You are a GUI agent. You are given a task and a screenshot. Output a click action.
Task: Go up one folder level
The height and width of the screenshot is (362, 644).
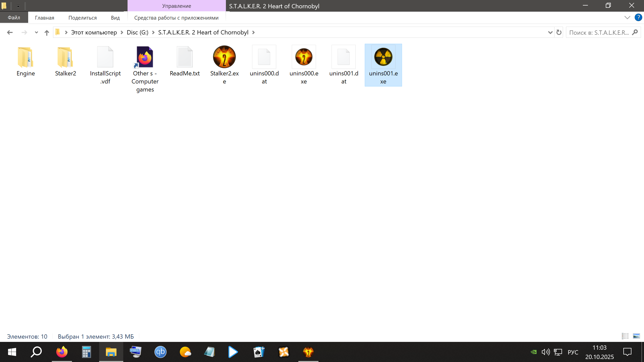[x=47, y=32]
